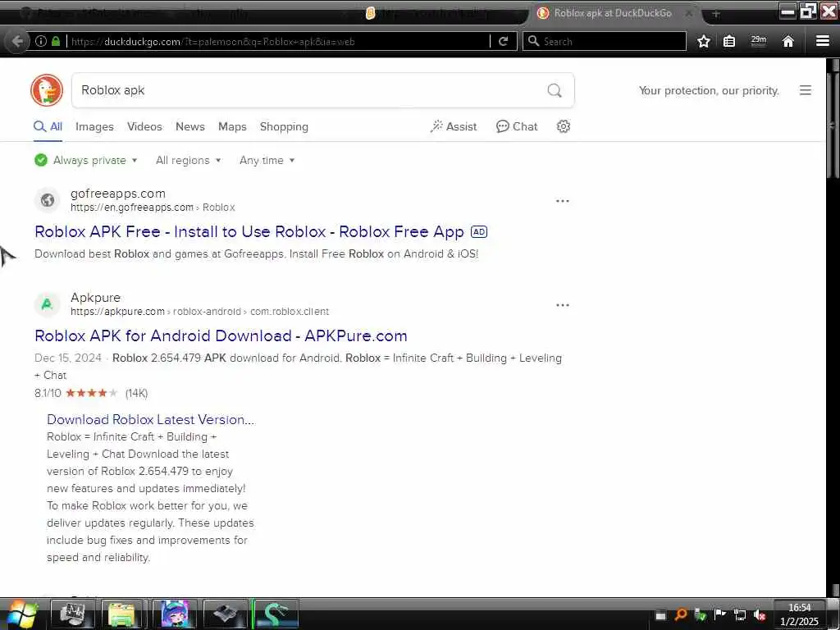Viewport: 840px width, 630px height.
Task: Go back with the browser back arrow
Action: tap(17, 41)
